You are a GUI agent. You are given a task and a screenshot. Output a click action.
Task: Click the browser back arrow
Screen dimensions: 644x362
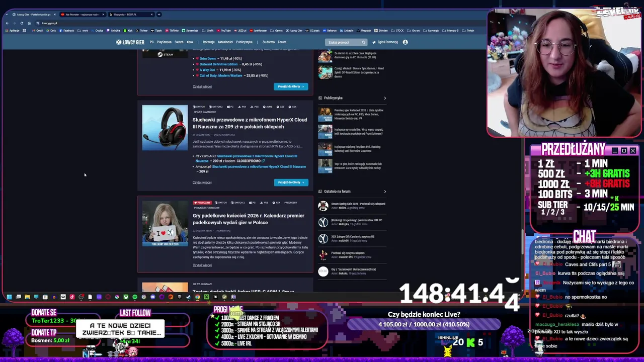7,23
